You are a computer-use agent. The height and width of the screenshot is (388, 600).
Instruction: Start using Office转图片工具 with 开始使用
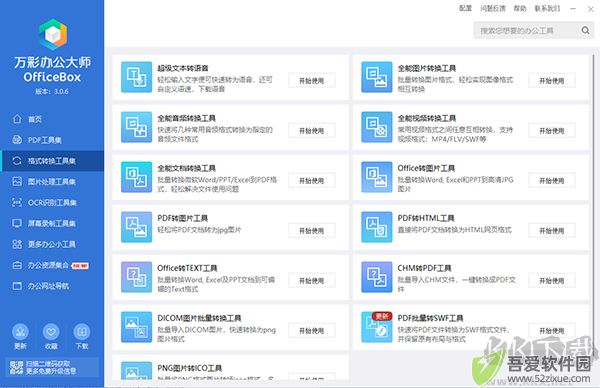(552, 181)
